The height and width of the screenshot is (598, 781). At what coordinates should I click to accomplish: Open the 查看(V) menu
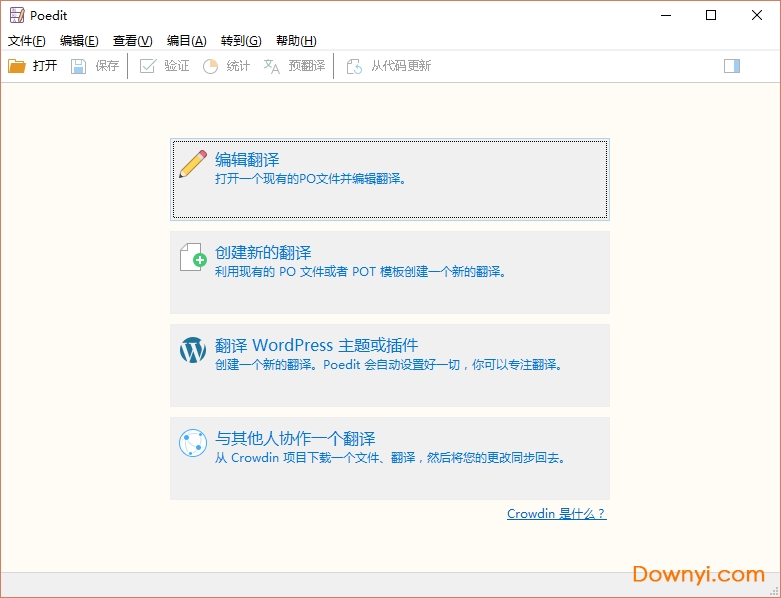132,41
